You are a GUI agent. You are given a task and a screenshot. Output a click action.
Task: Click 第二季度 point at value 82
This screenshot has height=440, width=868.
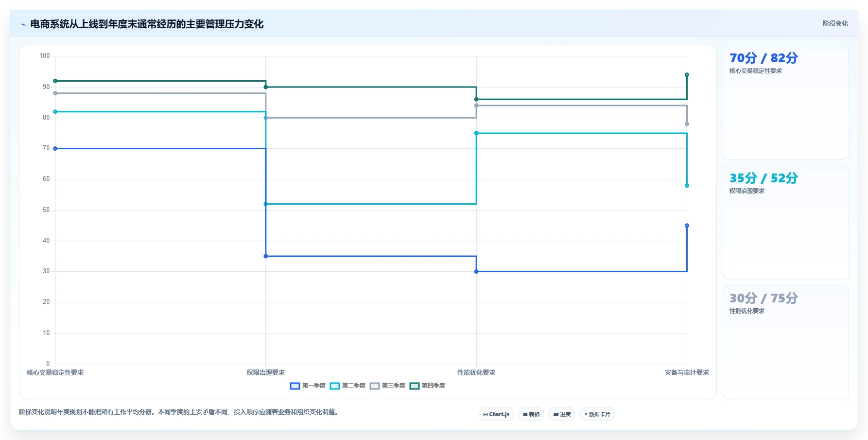(55, 112)
